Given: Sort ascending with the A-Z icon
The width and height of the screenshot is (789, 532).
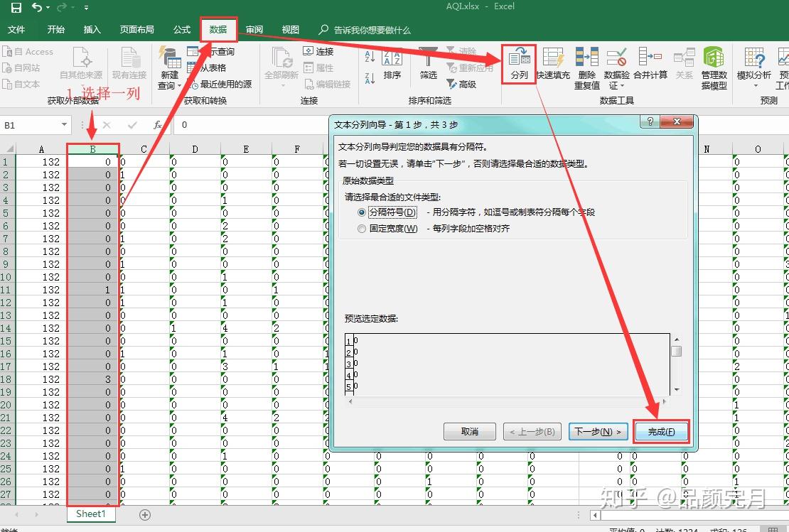Looking at the screenshot, I should (370, 57).
